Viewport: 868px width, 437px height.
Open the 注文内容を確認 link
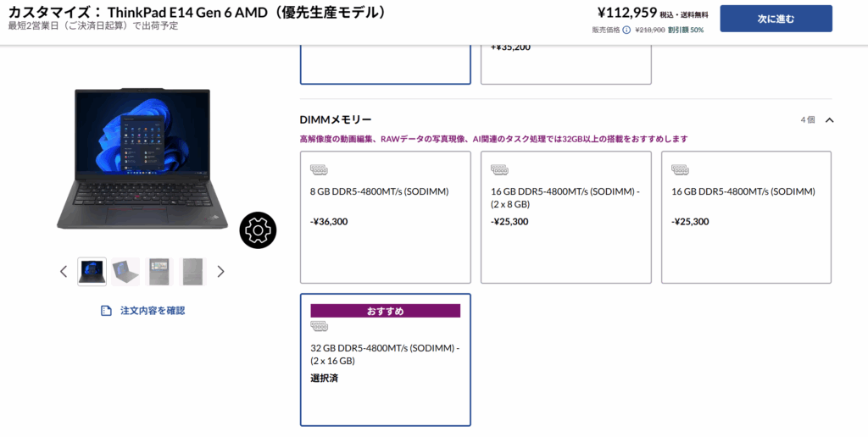point(152,311)
